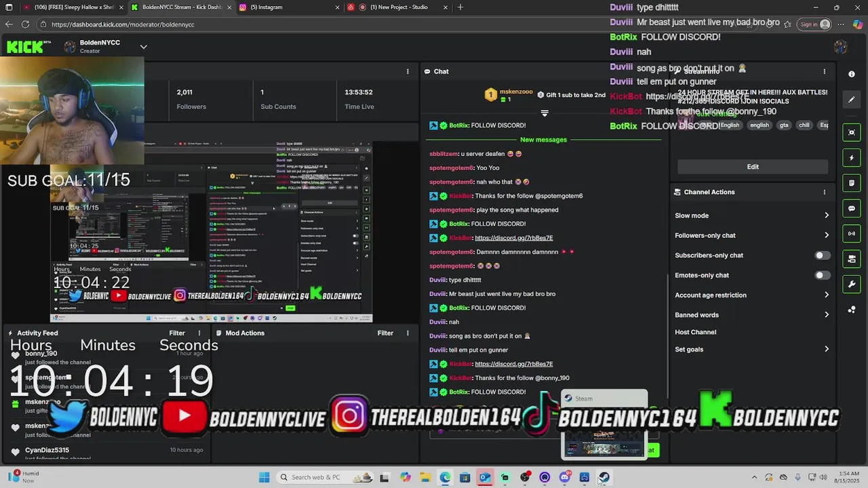
Task: Toggle the broadcast signal widget icon
Action: [x=852, y=234]
